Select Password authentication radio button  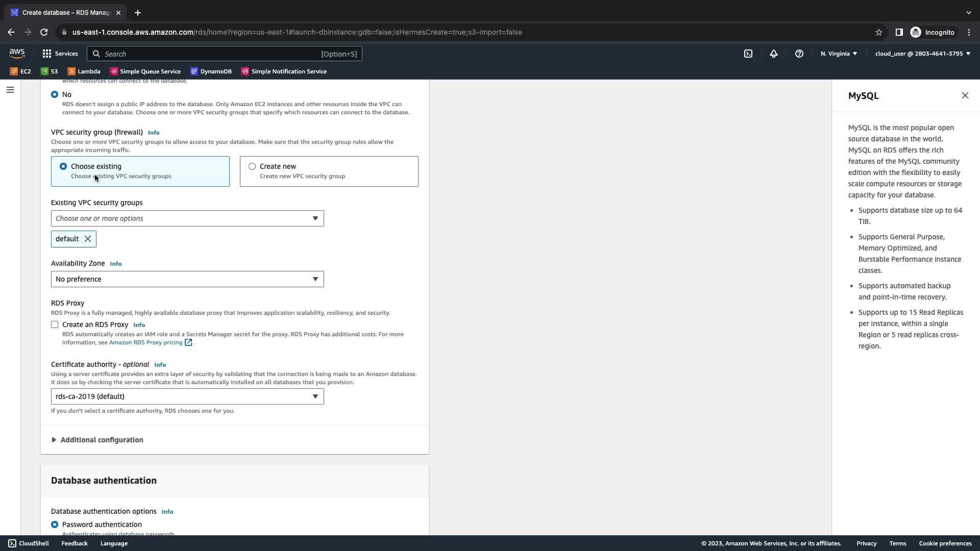pos(55,524)
